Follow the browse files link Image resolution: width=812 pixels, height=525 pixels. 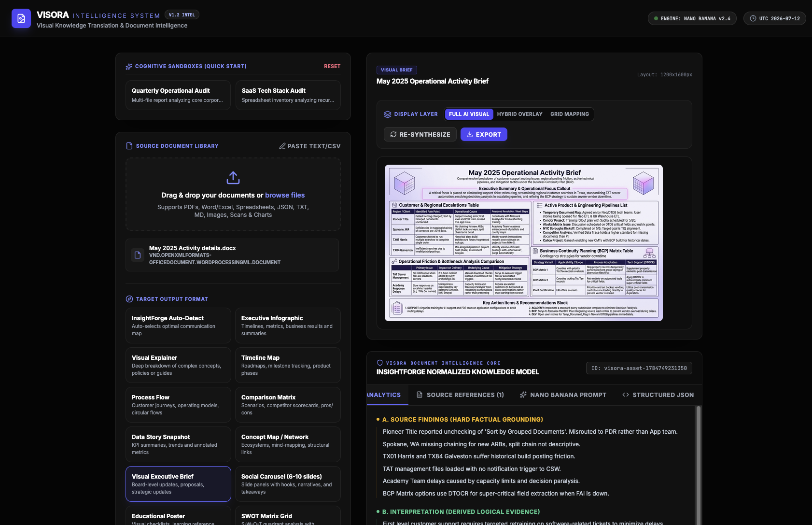pyautogui.click(x=285, y=195)
